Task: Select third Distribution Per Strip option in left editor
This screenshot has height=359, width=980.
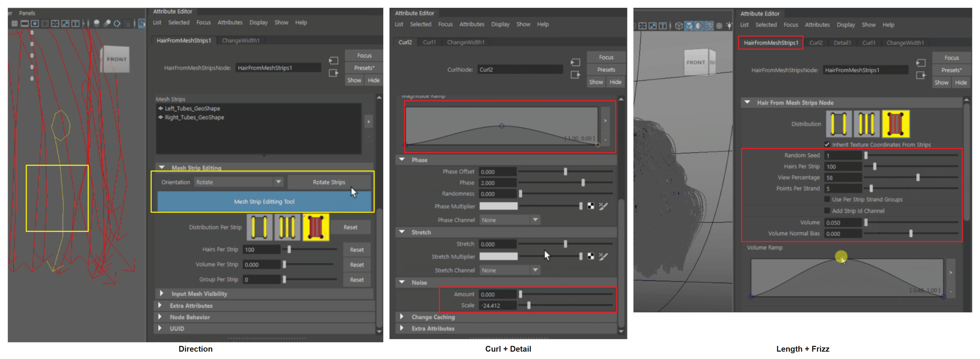Action: pos(316,227)
